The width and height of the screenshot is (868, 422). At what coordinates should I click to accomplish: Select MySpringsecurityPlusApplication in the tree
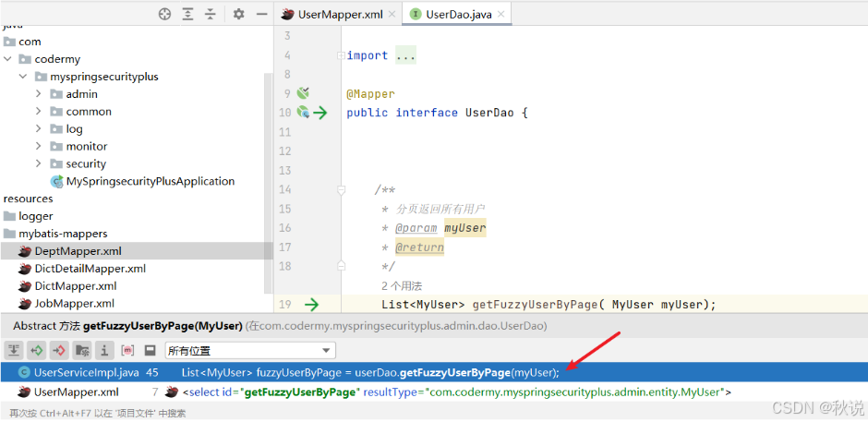click(x=150, y=181)
